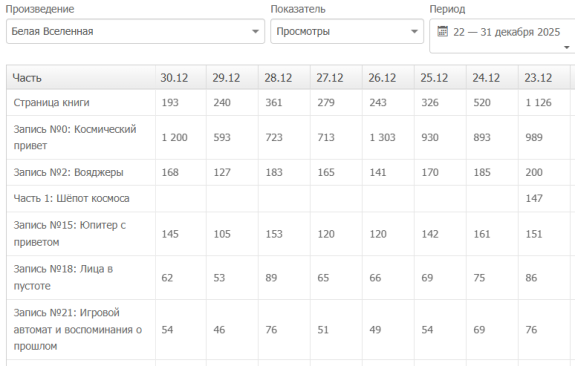
Task: Click the date range 22 — 31 декабря 2025
Action: point(506,32)
